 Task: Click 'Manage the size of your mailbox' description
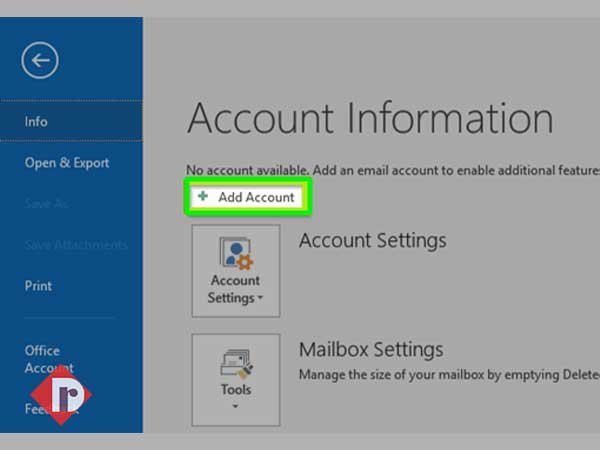point(449,375)
